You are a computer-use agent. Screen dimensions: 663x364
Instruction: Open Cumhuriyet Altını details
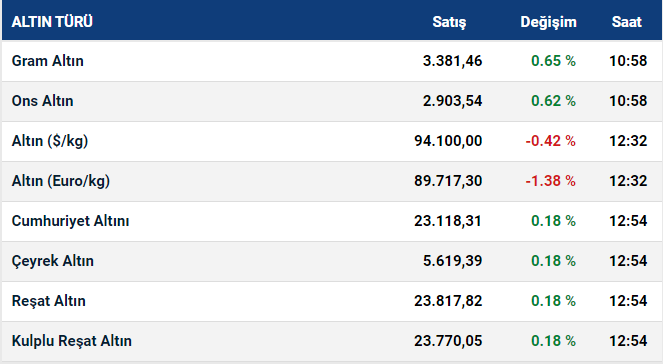[70, 221]
